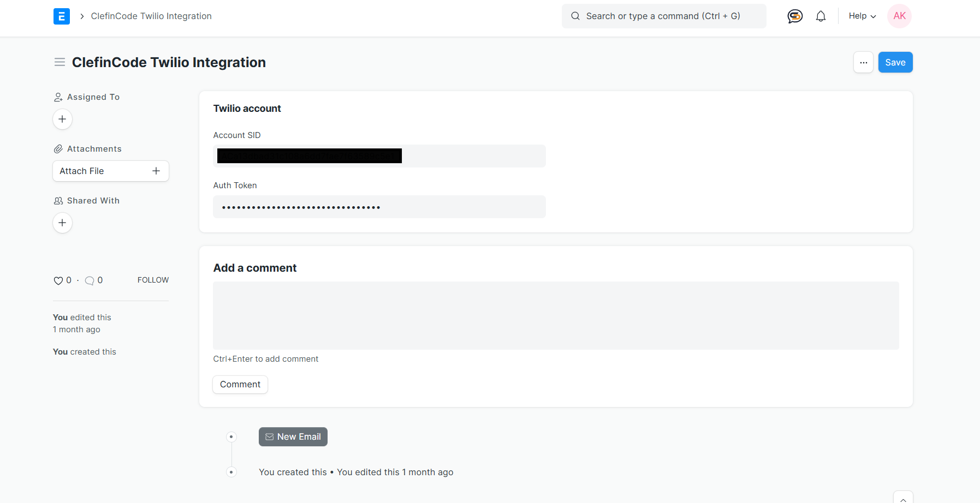Share the document via the Shared With plus icon
Image resolution: width=980 pixels, height=503 pixels.
click(x=62, y=223)
